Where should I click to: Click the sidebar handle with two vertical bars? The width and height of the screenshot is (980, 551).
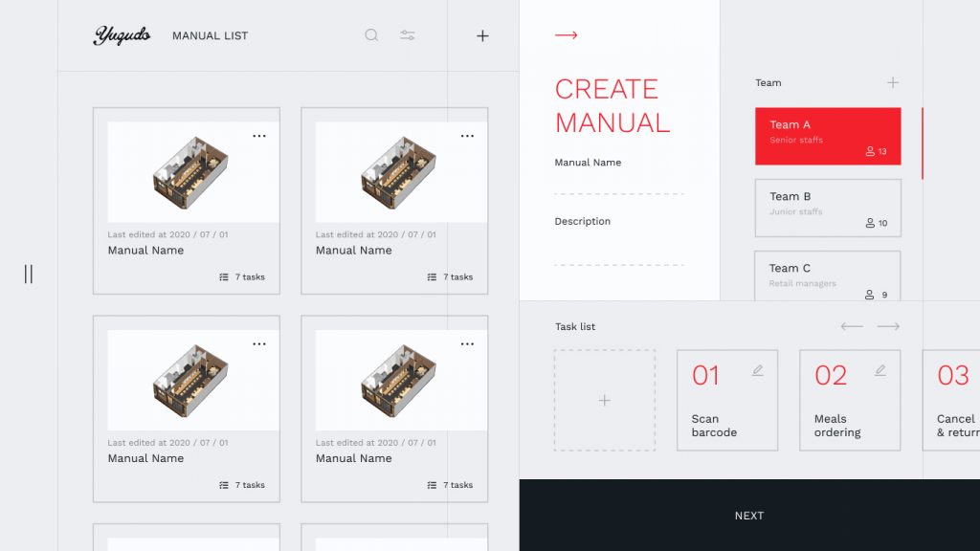pos(28,274)
